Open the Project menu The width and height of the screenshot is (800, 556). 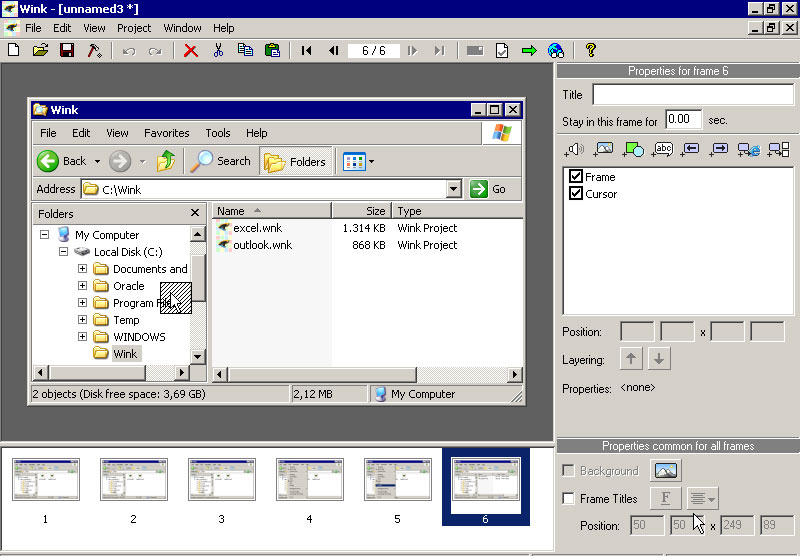click(134, 28)
